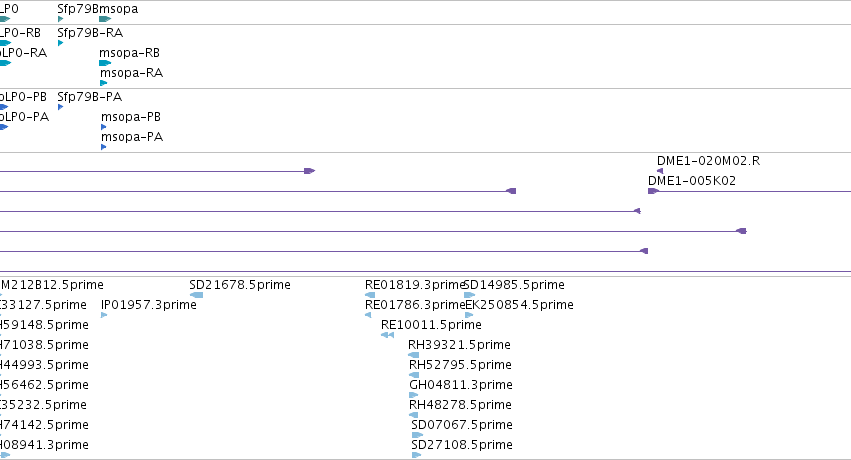Click the RE10011.5prime EST glyph
The height and width of the screenshot is (460, 851).
388,335
